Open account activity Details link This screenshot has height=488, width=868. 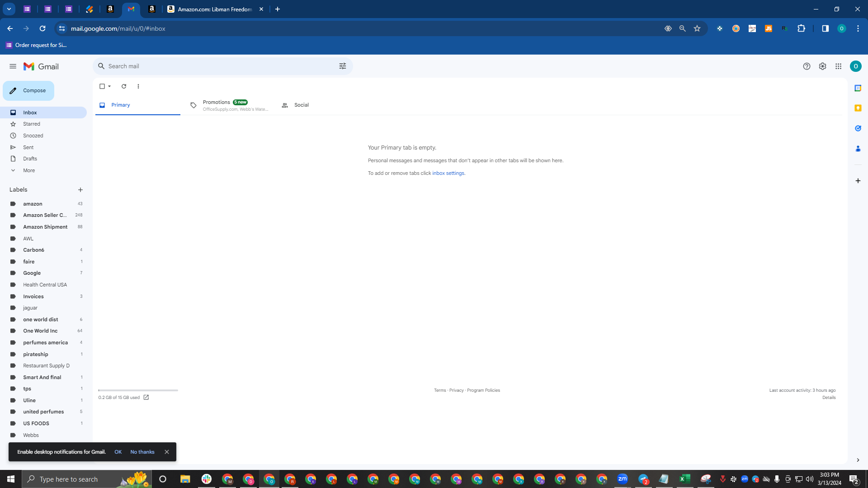click(829, 398)
